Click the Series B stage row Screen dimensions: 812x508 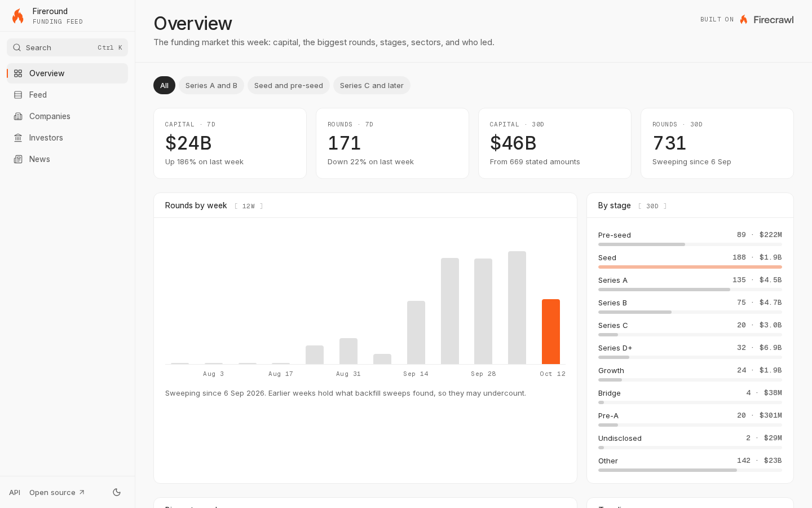tap(690, 306)
